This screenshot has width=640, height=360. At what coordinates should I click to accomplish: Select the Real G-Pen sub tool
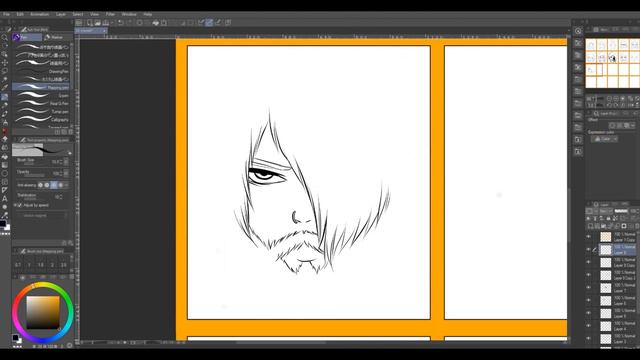click(41, 103)
